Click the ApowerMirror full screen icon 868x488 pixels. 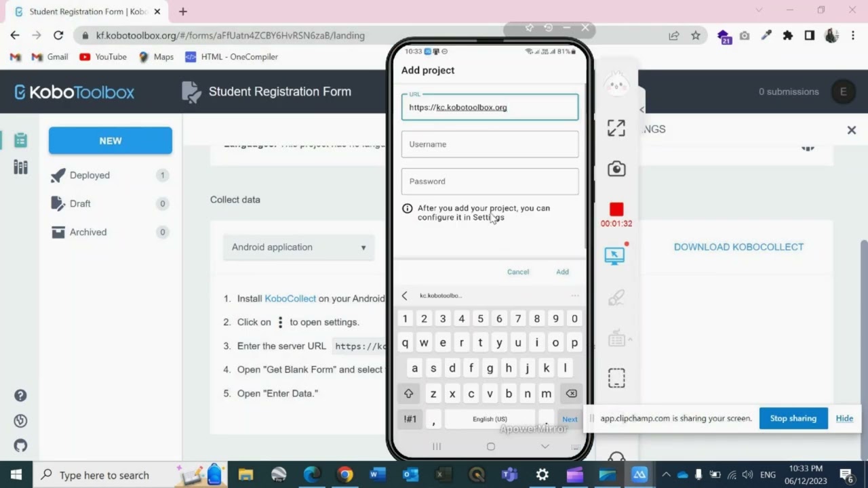616,128
